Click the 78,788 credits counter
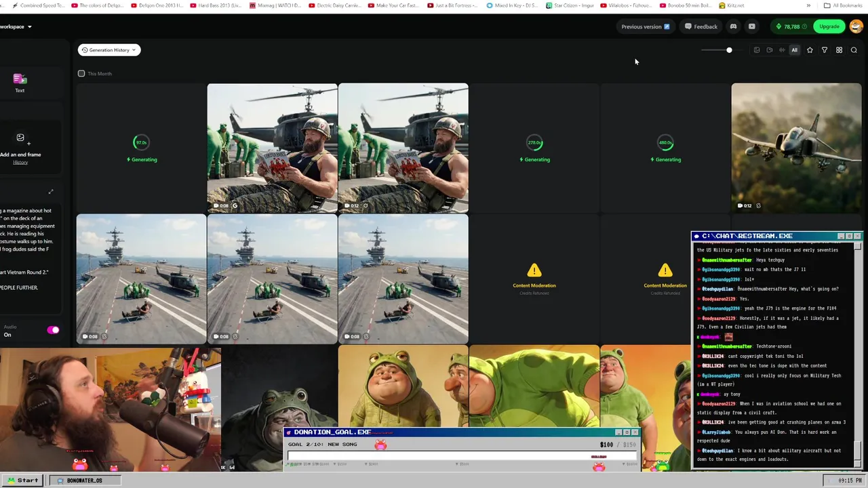Screen dimensions: 868x488 pyautogui.click(x=791, y=26)
